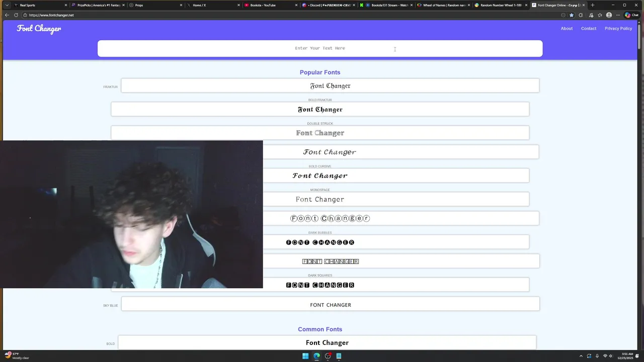Viewport: 644px width, 362px height.
Task: Open the browser three-dot settings menu
Action: 618,15
